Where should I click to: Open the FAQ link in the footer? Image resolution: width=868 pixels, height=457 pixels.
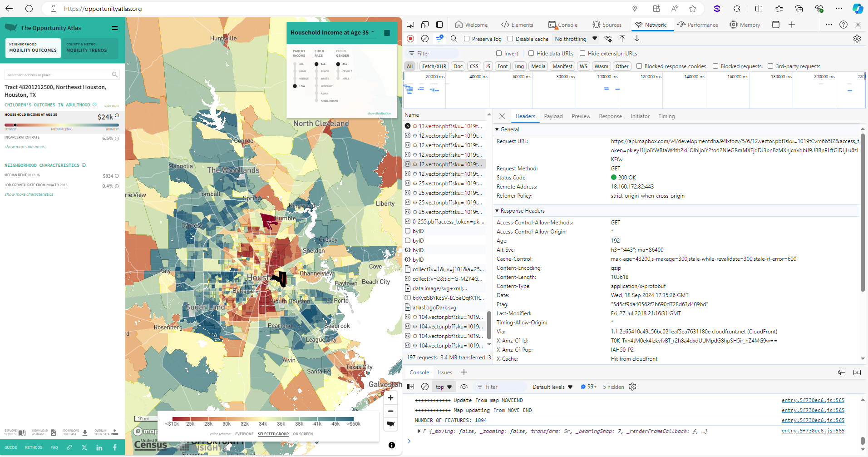point(54,447)
